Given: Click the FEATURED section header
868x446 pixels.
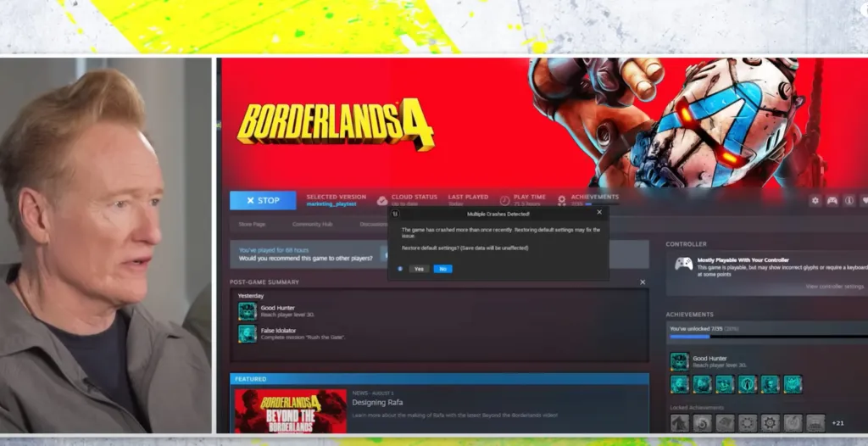Looking at the screenshot, I should pyautogui.click(x=440, y=379).
